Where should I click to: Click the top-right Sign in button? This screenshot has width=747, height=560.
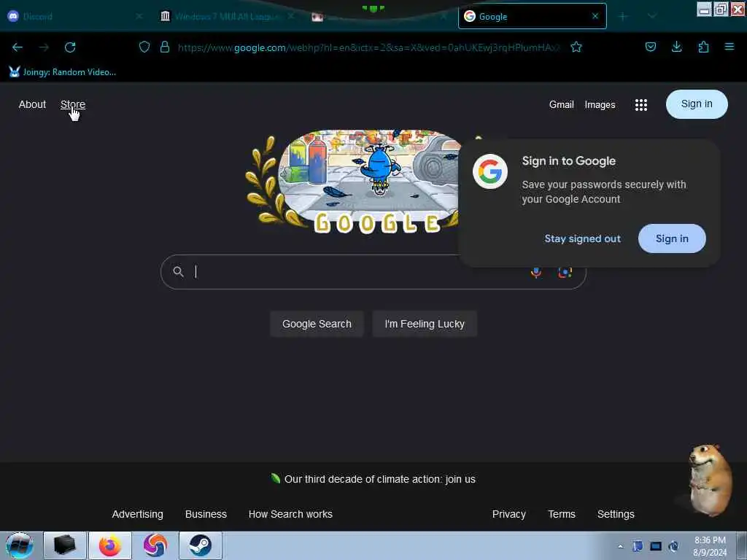[697, 104]
